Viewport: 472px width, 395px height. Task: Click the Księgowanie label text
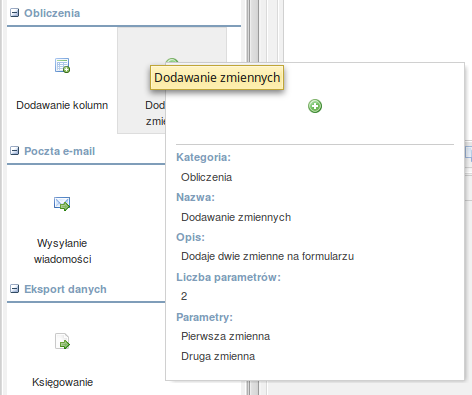click(x=62, y=382)
